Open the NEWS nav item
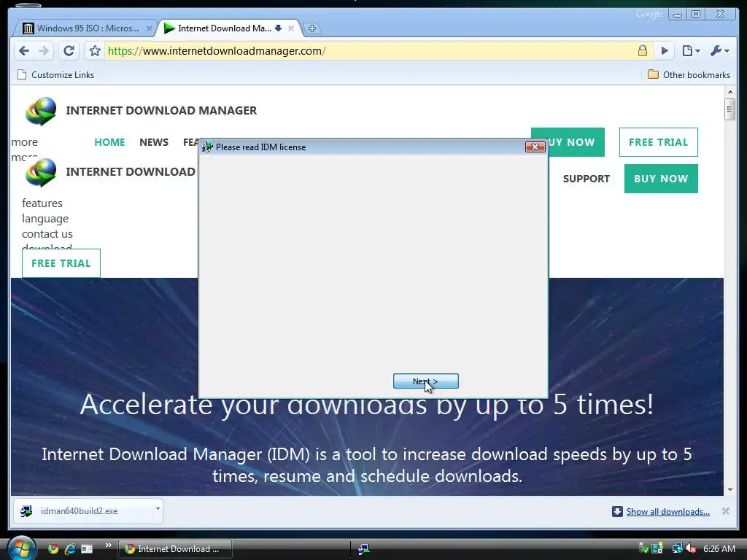 click(x=154, y=142)
